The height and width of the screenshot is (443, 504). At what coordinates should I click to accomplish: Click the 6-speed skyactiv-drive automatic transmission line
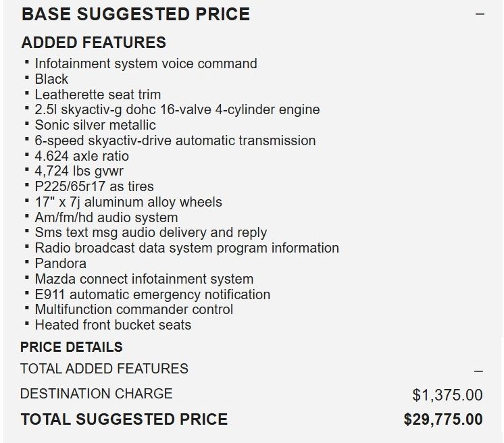175,140
